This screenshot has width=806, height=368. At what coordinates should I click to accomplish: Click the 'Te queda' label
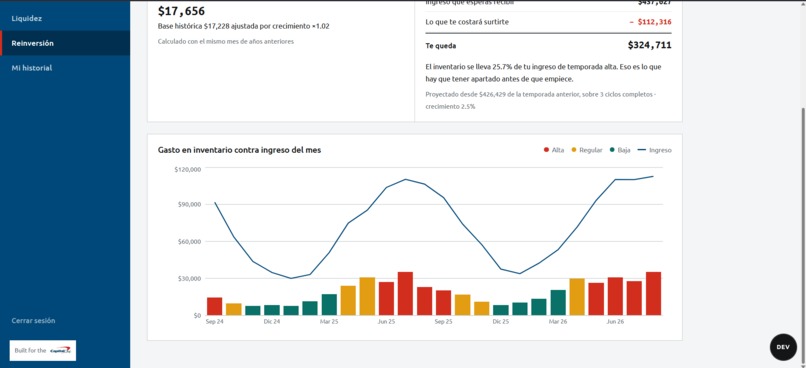(441, 46)
